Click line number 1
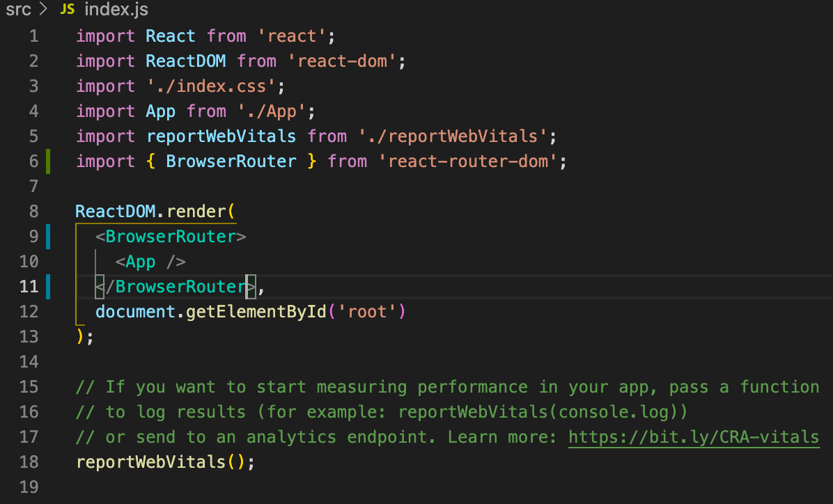The width and height of the screenshot is (833, 504). click(33, 36)
